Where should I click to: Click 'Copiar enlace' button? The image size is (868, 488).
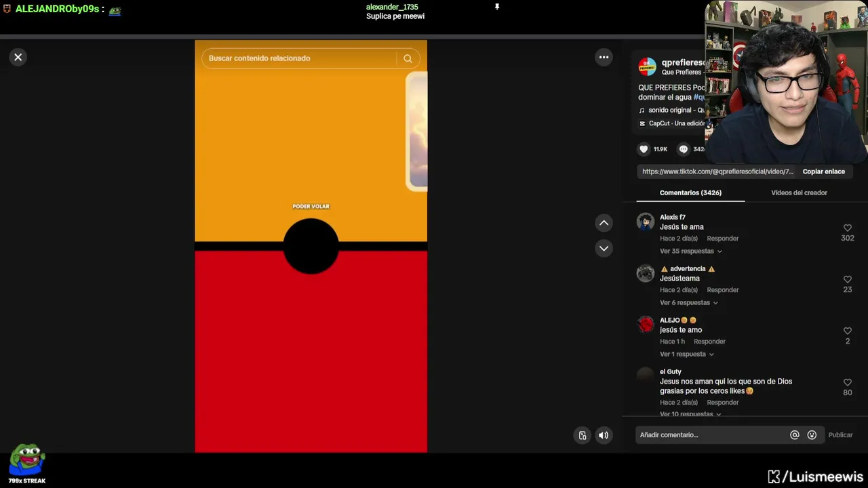[824, 171]
